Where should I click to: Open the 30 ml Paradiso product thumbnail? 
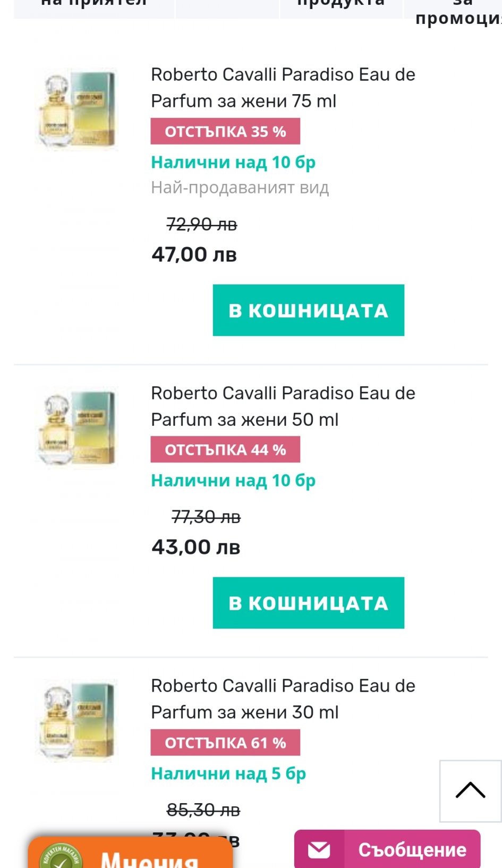(x=76, y=720)
